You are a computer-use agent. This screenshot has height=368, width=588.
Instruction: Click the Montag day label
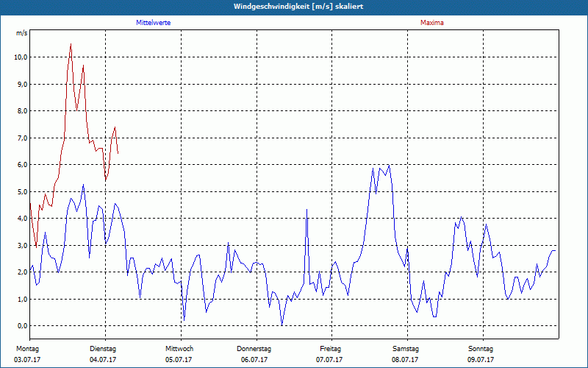(27, 349)
